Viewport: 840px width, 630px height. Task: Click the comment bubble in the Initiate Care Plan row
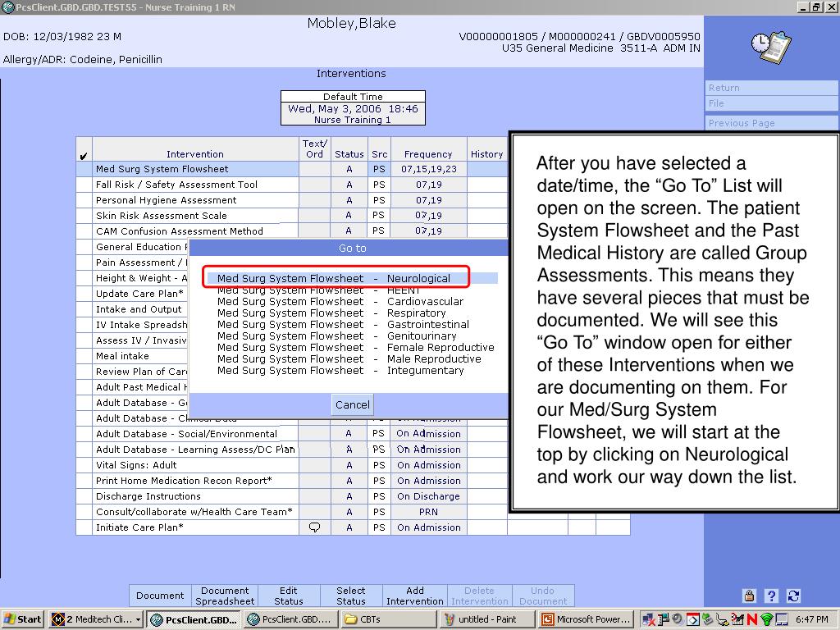(314, 527)
